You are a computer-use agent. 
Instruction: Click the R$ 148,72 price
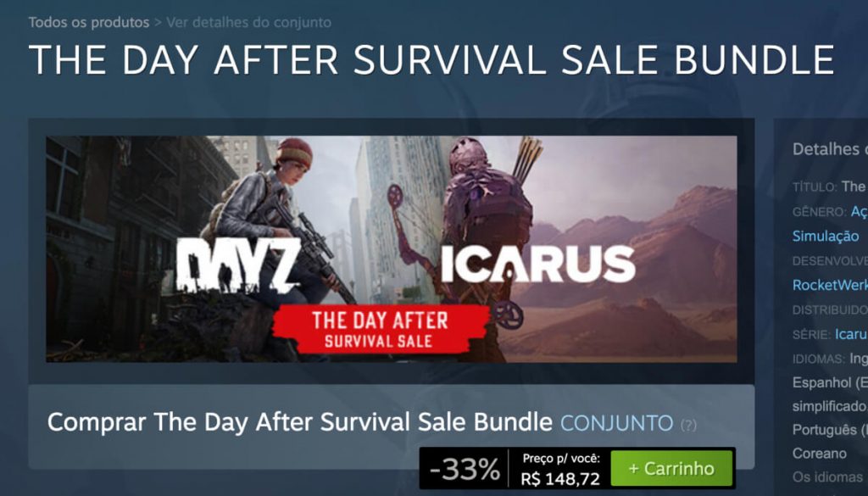(560, 479)
